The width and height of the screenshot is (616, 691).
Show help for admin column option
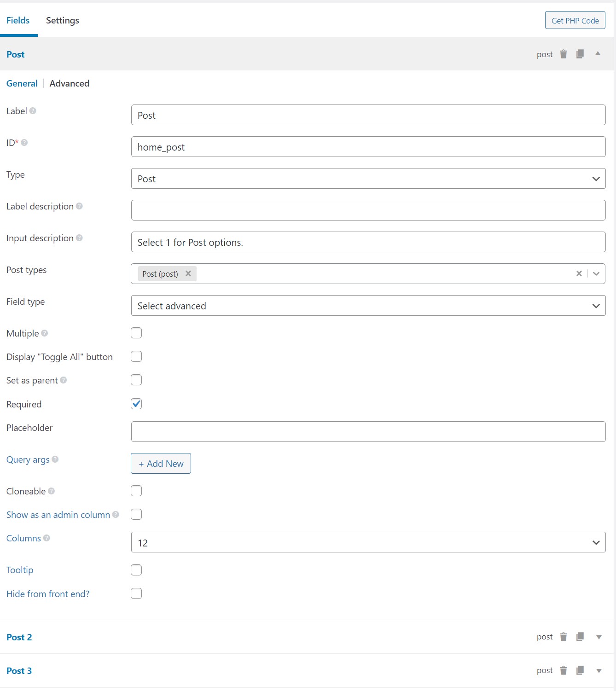click(x=116, y=515)
